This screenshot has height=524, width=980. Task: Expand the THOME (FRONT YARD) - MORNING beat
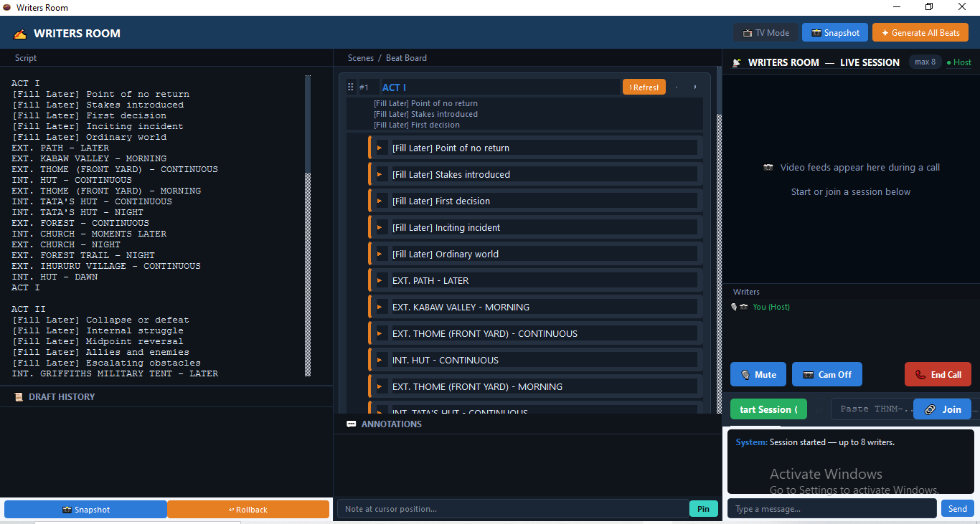380,386
